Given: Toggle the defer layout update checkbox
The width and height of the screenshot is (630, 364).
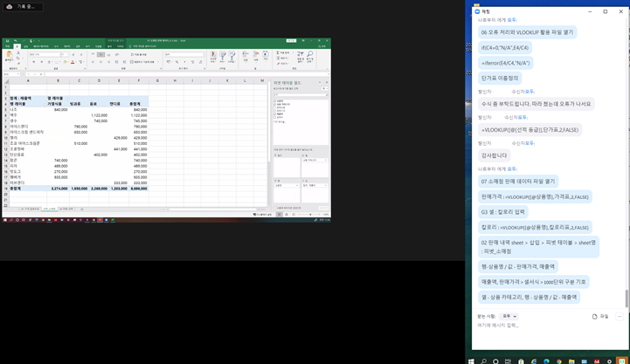Looking at the screenshot, I should tap(274, 208).
